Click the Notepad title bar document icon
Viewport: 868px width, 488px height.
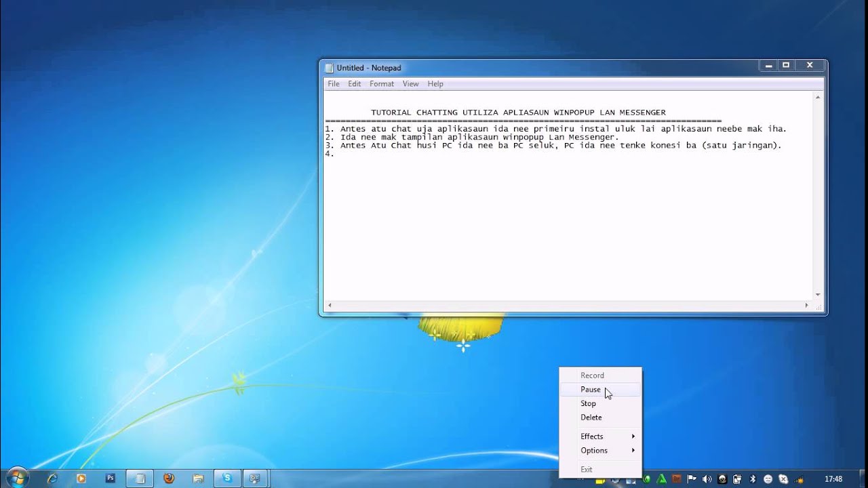(329, 68)
